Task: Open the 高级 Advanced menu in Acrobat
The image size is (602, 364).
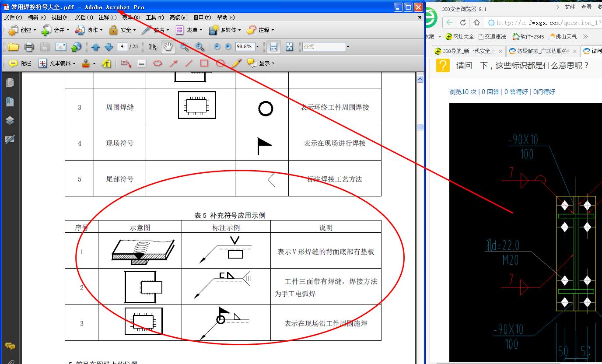Action: pos(178,17)
